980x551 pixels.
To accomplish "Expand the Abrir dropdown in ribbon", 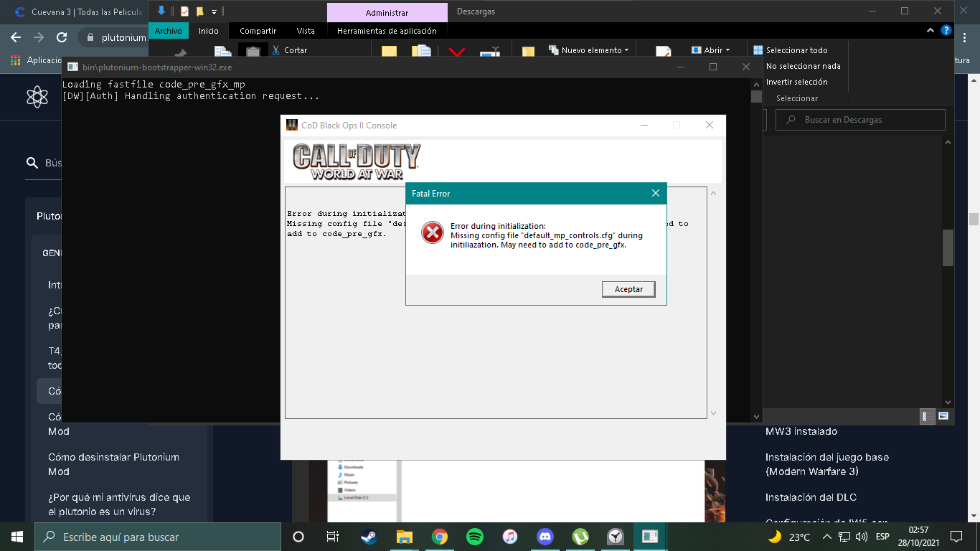I will [x=710, y=50].
